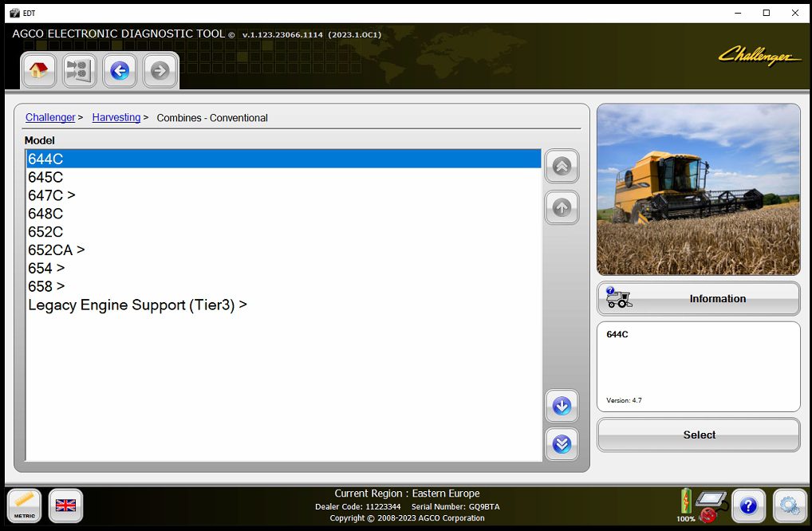Click the blue forward navigation arrow

(160, 71)
